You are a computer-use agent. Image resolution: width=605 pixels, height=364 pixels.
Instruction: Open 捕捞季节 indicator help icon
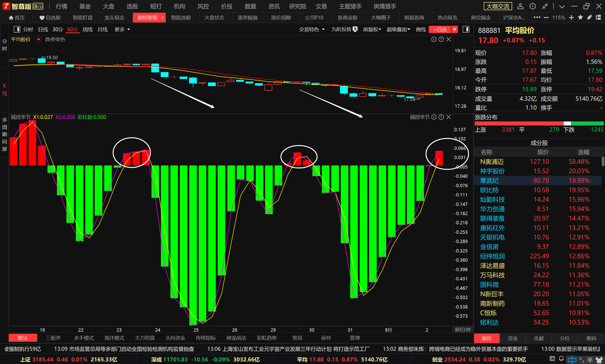pos(441,117)
